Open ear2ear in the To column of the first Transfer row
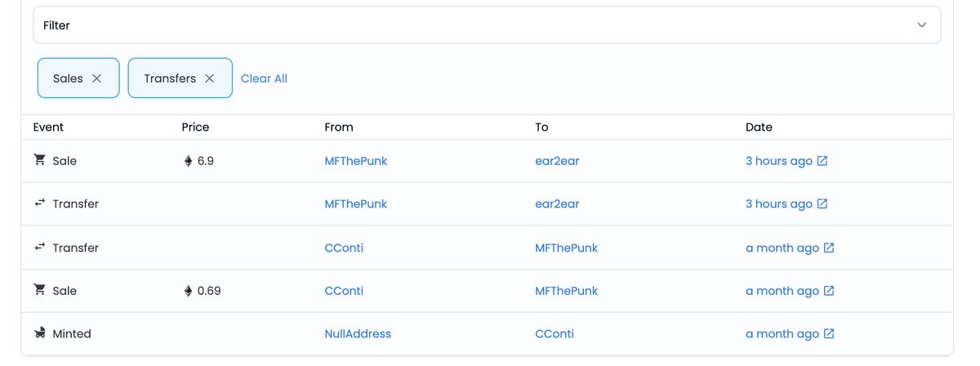 [557, 204]
